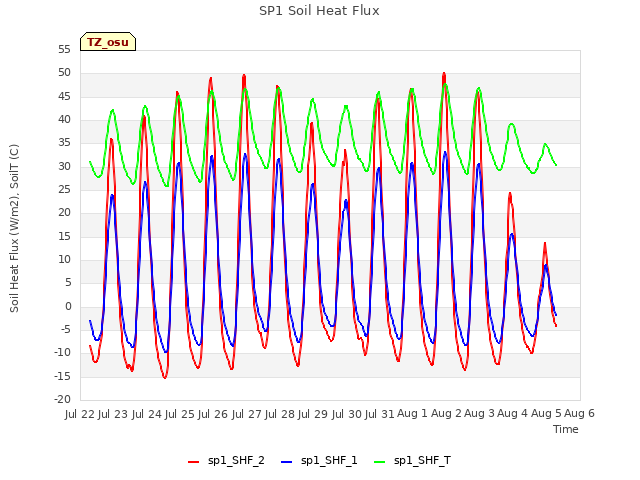Click the 45 y-axis tick label
This screenshot has width=640, height=480.
click(64, 96)
